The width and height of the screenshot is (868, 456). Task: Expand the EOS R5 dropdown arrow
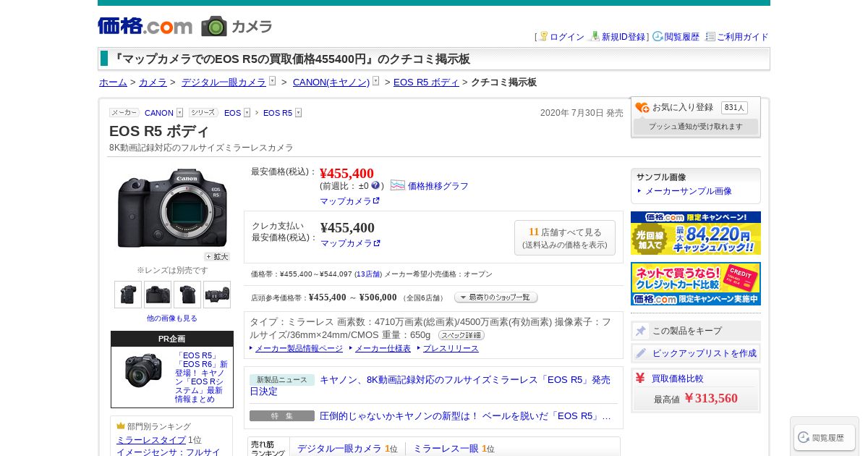coord(298,113)
